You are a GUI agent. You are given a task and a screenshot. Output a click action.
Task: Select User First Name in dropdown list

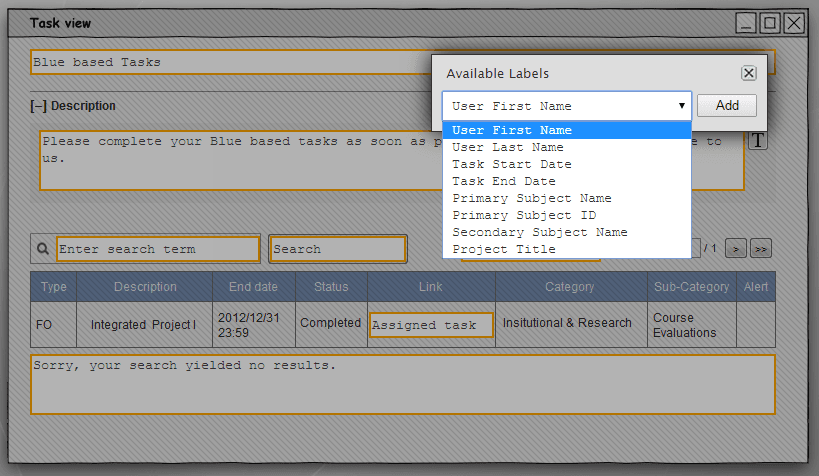(567, 130)
